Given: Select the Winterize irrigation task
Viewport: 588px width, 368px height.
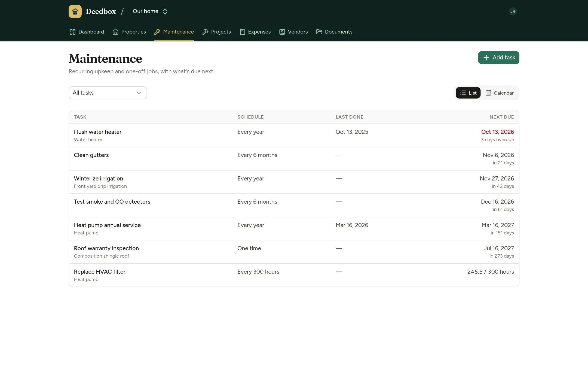Looking at the screenshot, I should pos(294,182).
